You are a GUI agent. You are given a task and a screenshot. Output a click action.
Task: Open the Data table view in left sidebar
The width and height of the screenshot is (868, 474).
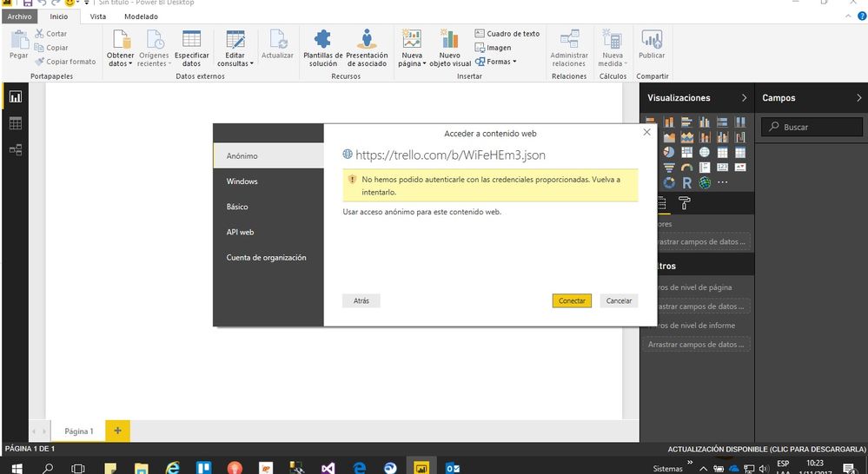coord(16,123)
